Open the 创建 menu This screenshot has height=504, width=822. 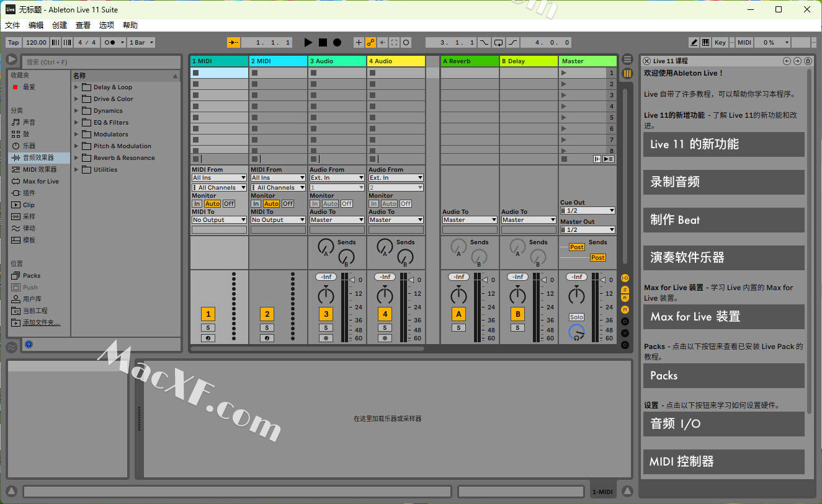[60, 25]
